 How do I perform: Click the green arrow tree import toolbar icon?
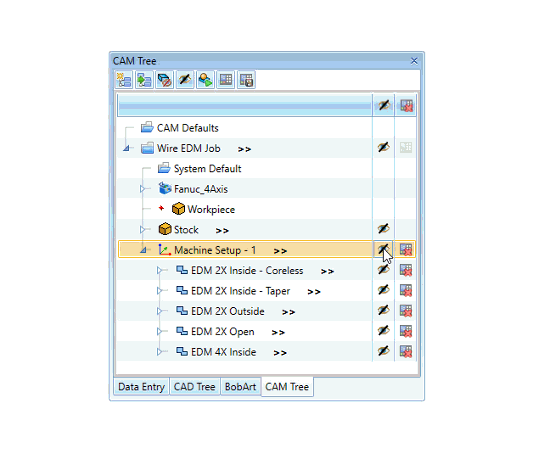[x=144, y=80]
